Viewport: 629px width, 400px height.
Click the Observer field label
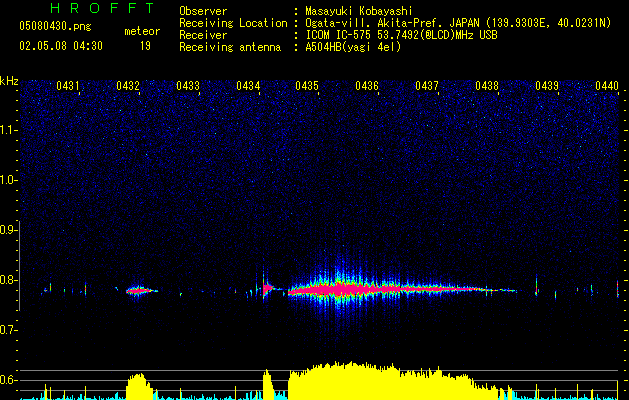203,11
